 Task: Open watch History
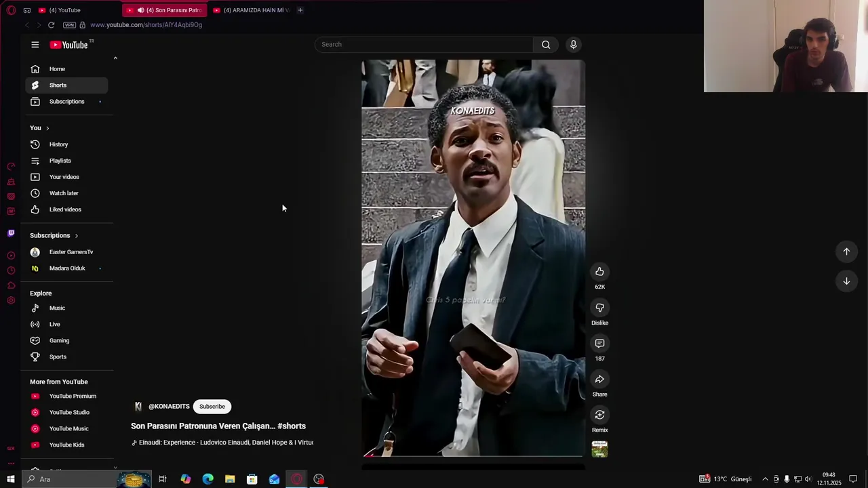click(66, 144)
